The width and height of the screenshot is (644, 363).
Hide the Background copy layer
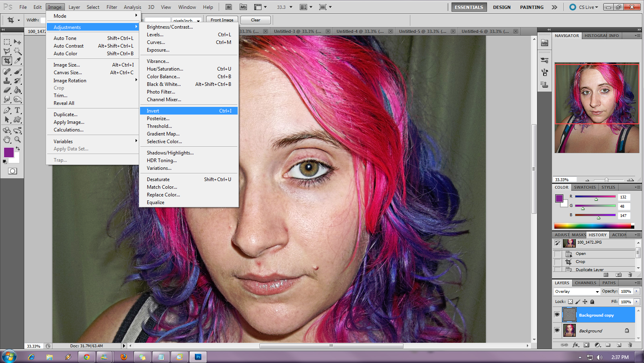tap(557, 315)
